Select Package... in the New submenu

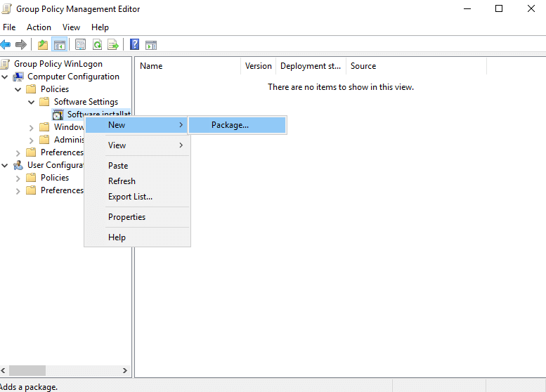point(230,125)
